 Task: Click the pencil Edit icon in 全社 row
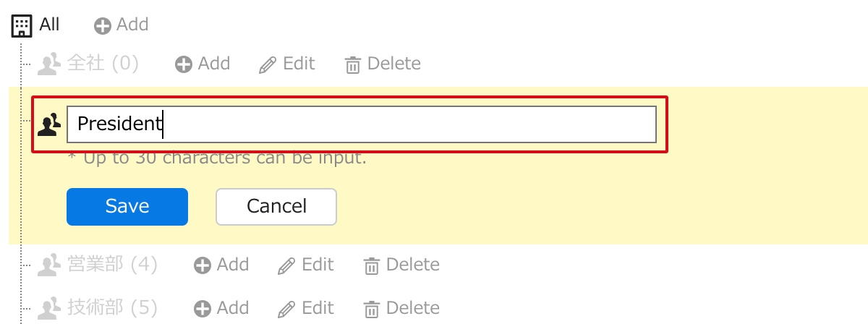click(268, 65)
